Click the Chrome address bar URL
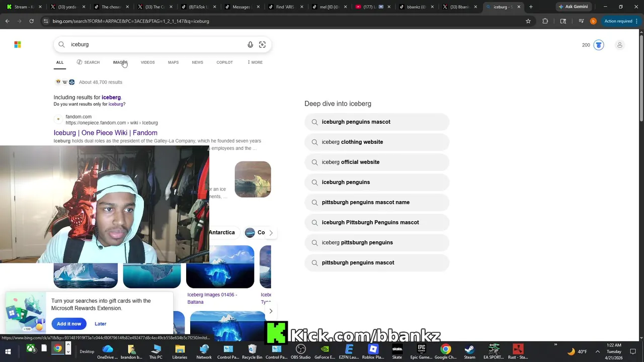644x362 pixels. pos(131,21)
